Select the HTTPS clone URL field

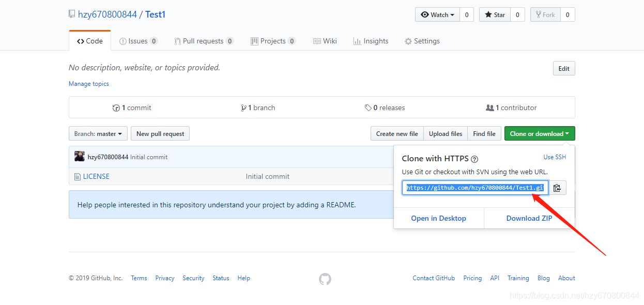(475, 188)
